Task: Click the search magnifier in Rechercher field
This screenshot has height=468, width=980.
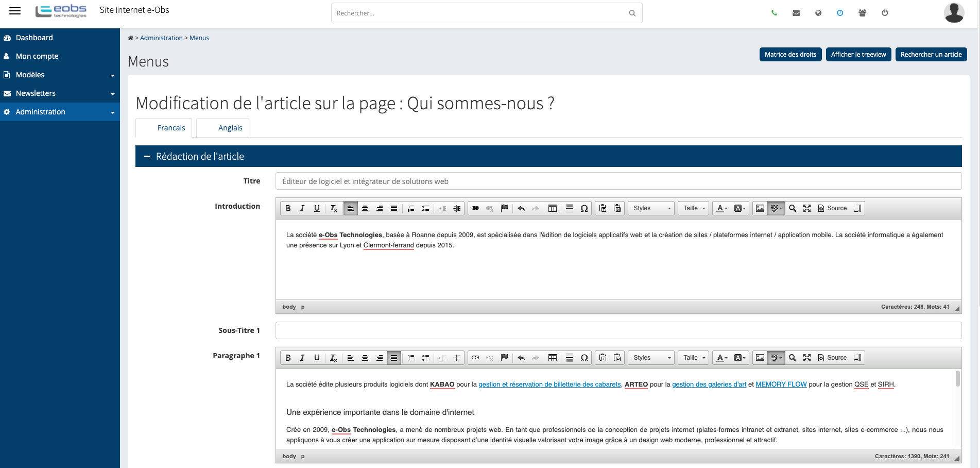Action: click(632, 13)
